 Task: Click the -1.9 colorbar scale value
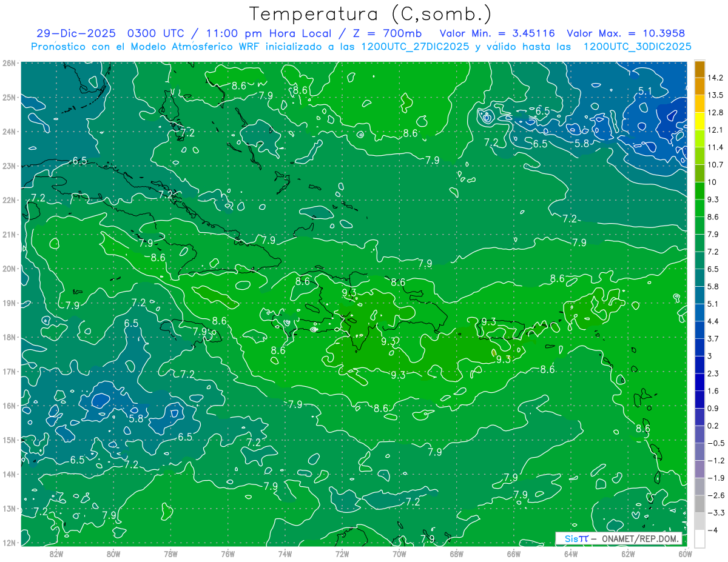(x=716, y=478)
